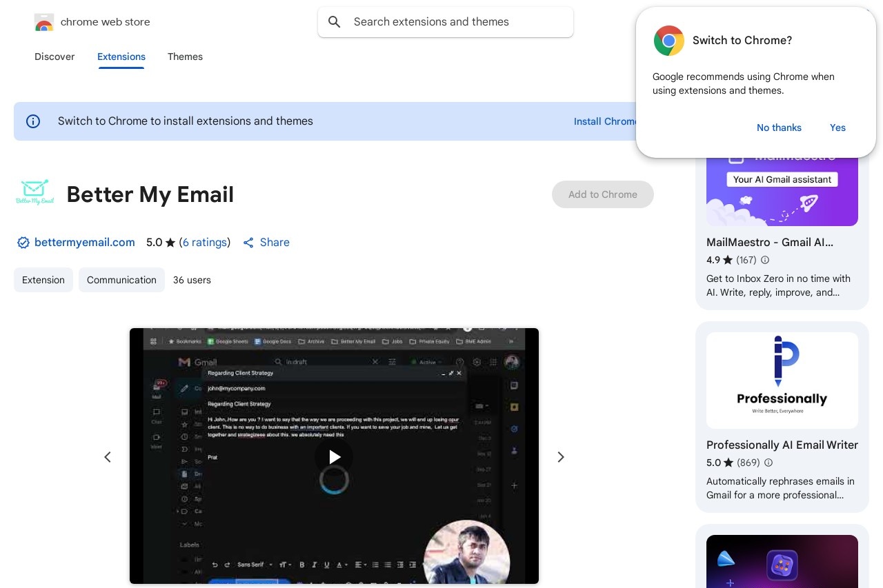This screenshot has height=588, width=883.
Task: Visit bettermyemail.com publisher link
Action: pos(84,243)
